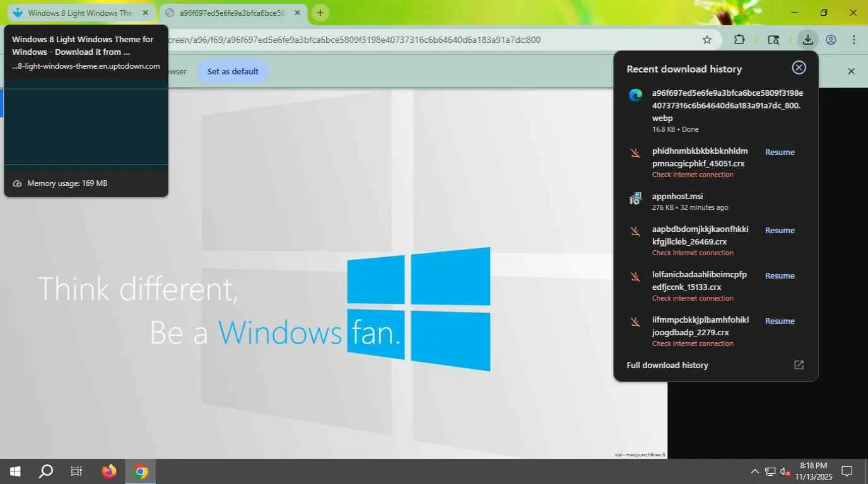
Task: Click the iifmmpcbkkjplbamhfohikl file name
Action: point(700,326)
